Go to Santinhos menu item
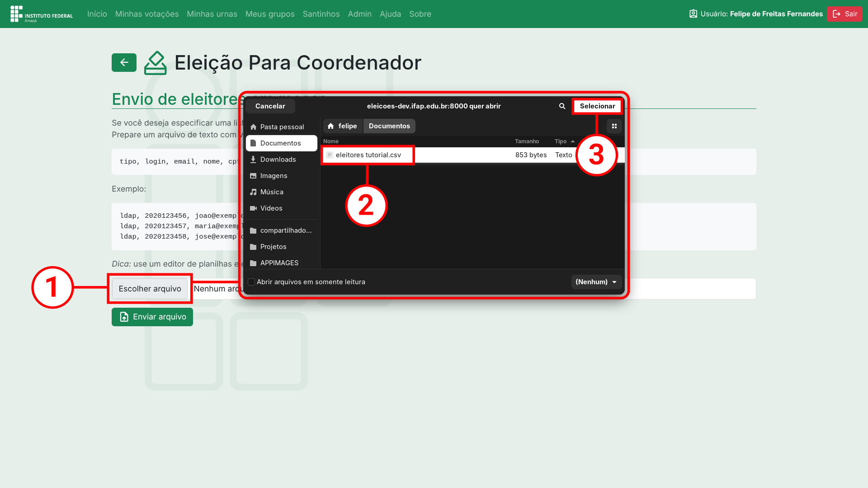The height and width of the screenshot is (488, 868). [321, 14]
